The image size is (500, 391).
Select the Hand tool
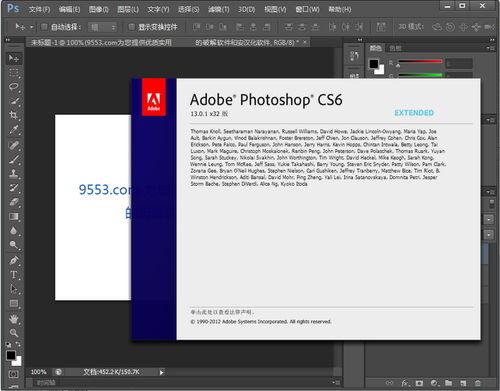[x=14, y=318]
